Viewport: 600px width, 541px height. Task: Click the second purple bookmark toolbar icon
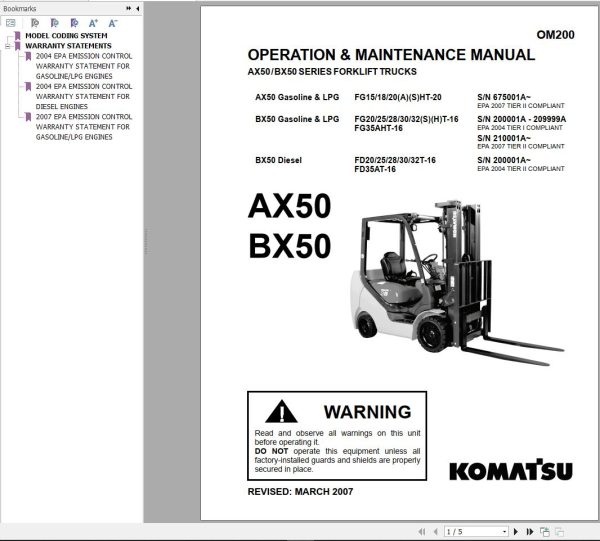click(x=54, y=23)
